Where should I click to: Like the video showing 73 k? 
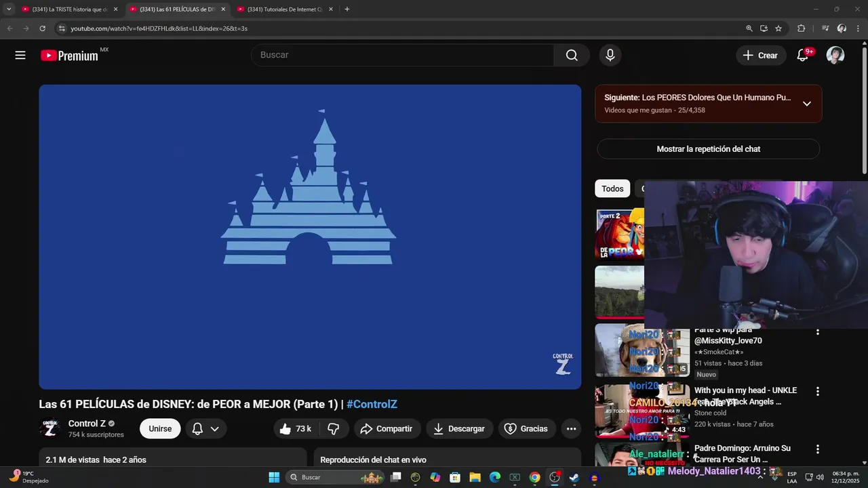[x=295, y=428]
